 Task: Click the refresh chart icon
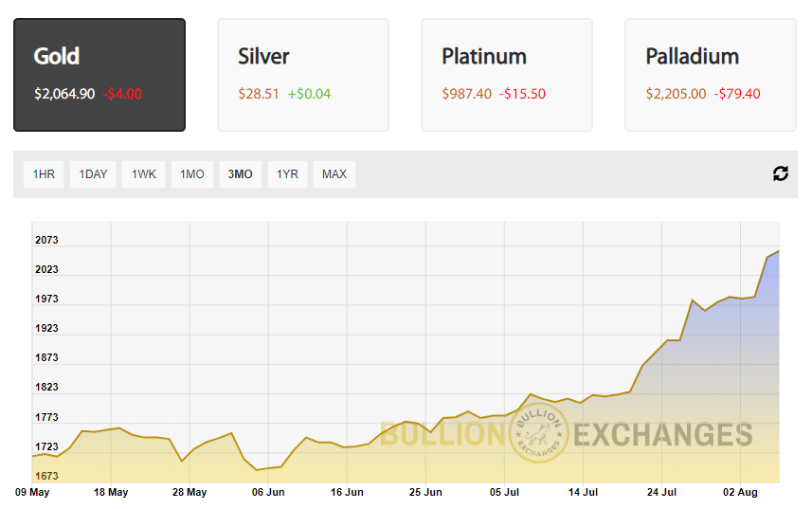tap(781, 173)
